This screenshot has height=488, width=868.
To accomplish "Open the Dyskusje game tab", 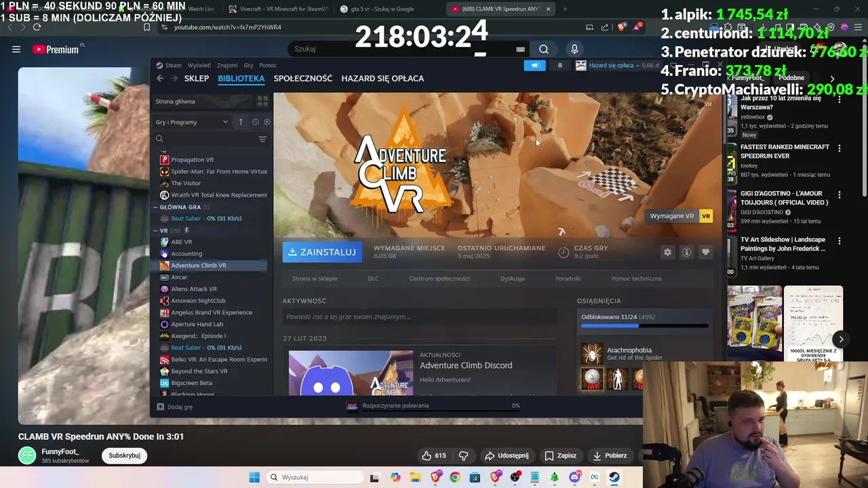I will [513, 279].
